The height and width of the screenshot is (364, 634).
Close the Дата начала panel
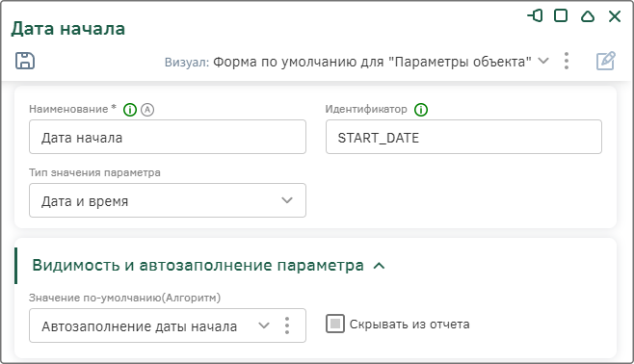(x=615, y=16)
